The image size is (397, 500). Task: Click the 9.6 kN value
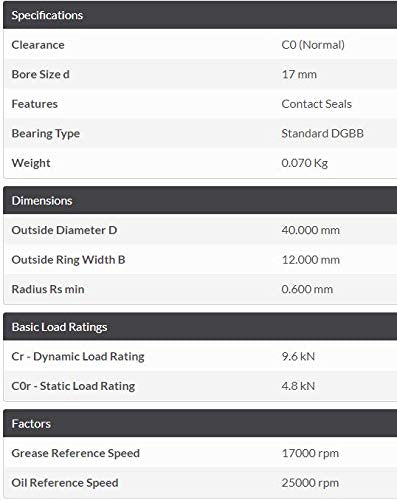298,356
